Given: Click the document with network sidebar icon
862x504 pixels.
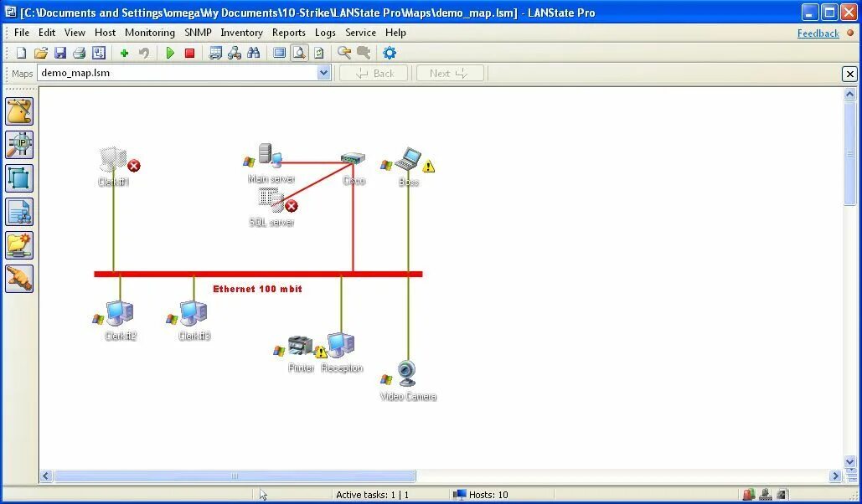Looking at the screenshot, I should click(x=19, y=212).
